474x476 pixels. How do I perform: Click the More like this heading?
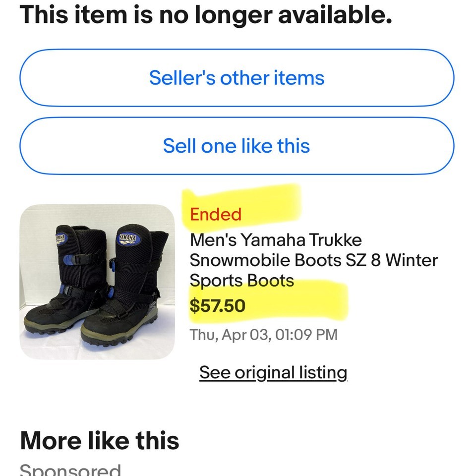pyautogui.click(x=100, y=440)
